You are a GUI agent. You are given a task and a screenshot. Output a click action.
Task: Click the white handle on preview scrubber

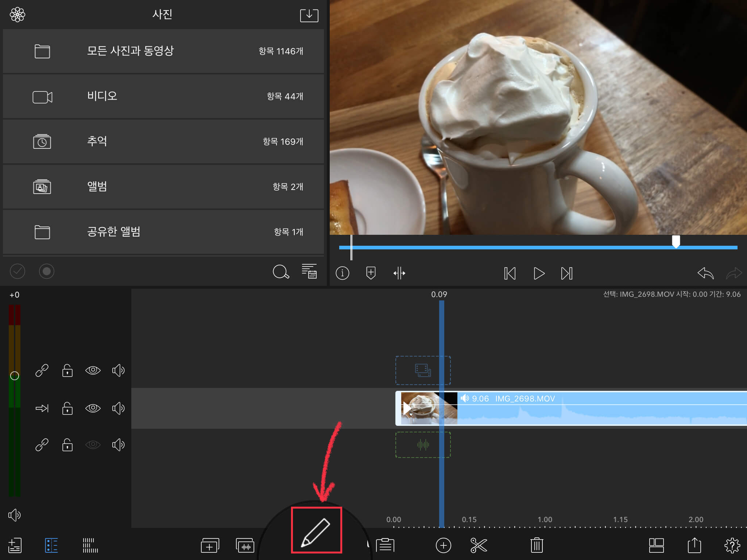(676, 241)
